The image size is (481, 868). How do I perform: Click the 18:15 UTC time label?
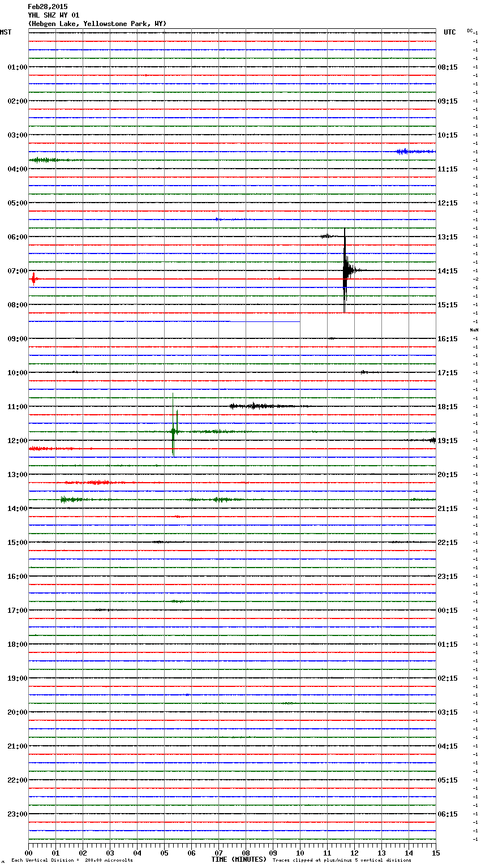pyautogui.click(x=448, y=407)
